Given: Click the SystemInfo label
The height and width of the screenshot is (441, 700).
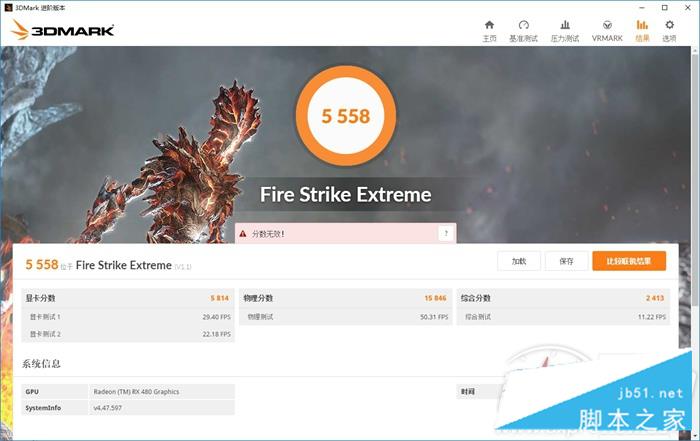Looking at the screenshot, I should 43,408.
